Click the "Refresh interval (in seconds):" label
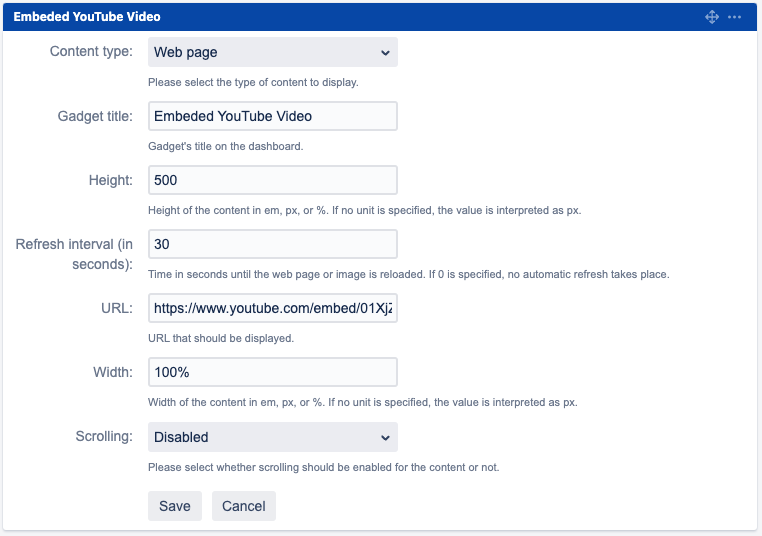The height and width of the screenshot is (536, 762). point(75,254)
